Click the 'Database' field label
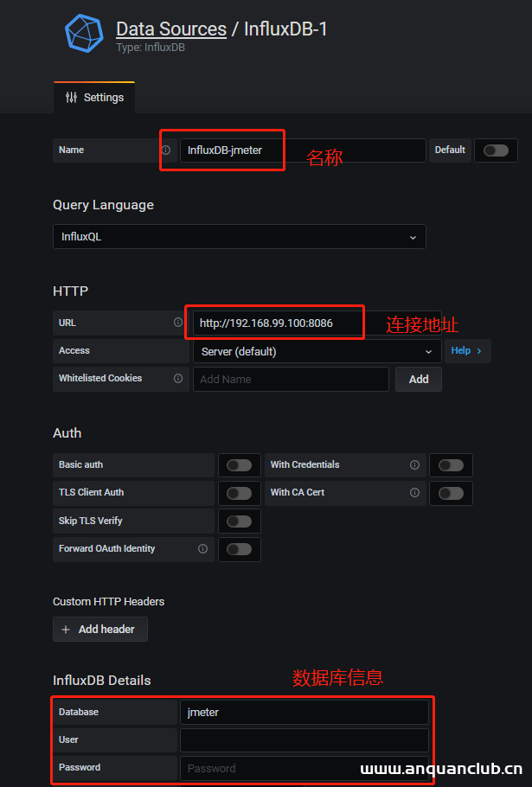 point(79,712)
